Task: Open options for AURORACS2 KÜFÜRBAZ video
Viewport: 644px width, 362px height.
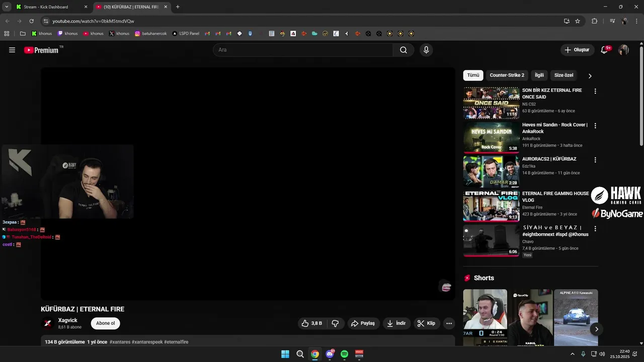Action: point(595,160)
